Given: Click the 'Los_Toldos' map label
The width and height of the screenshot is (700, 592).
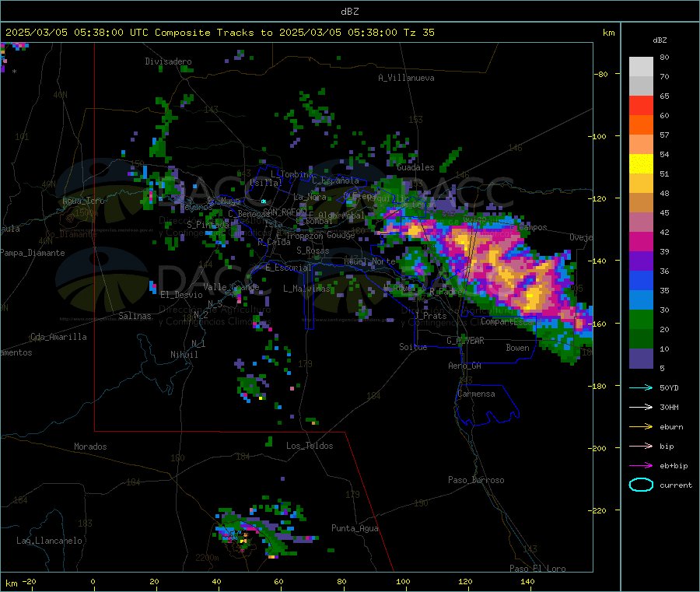Looking at the screenshot, I should (310, 446).
